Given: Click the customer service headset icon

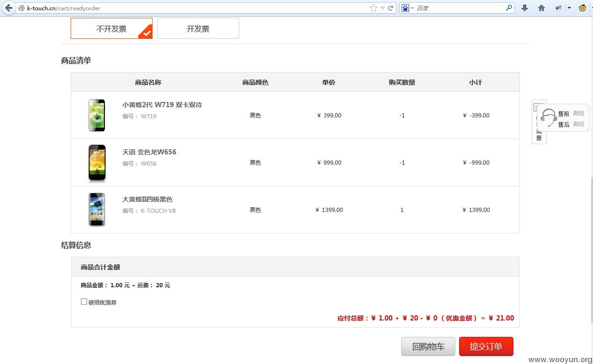Looking at the screenshot, I should pyautogui.click(x=548, y=117).
